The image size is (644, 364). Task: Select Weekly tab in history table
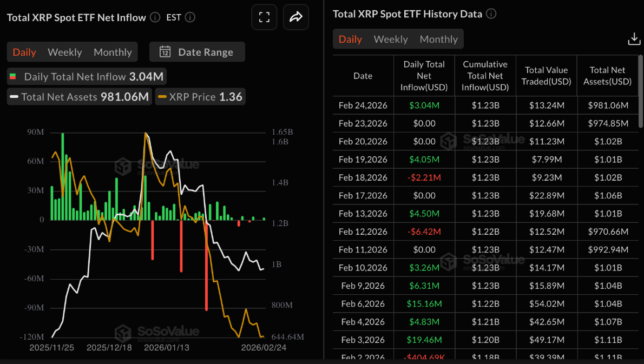click(390, 39)
